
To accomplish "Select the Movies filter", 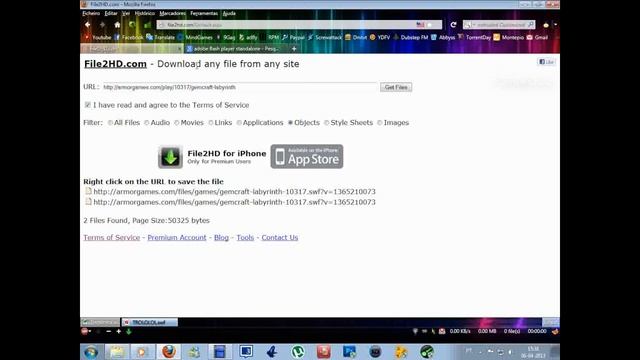I will coord(177,123).
